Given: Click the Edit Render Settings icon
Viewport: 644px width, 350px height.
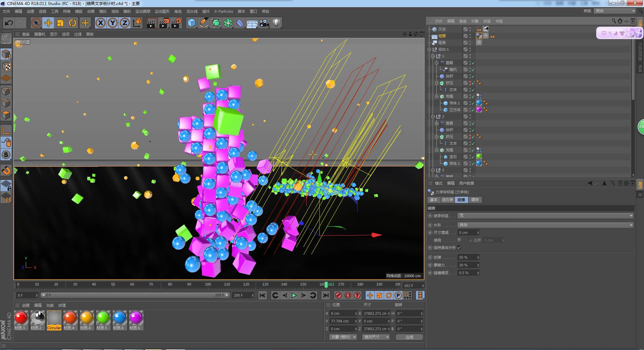Looking at the screenshot, I should click(x=176, y=23).
